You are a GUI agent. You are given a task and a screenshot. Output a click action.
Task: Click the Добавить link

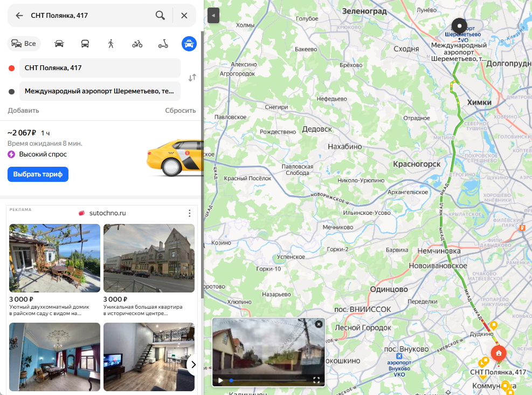tap(23, 111)
